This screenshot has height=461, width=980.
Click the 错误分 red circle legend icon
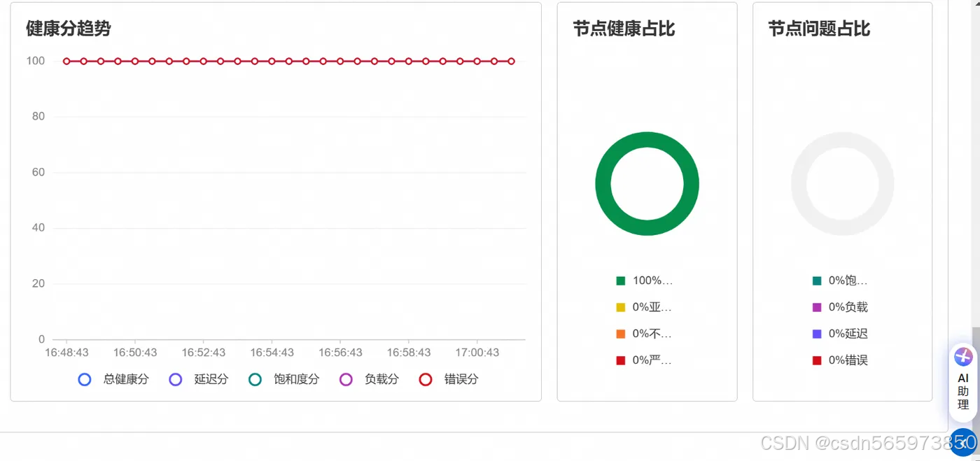pos(426,379)
